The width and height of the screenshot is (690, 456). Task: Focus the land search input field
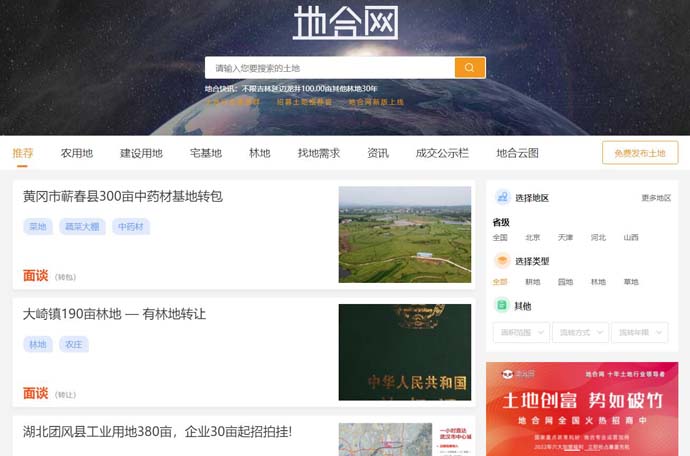330,68
